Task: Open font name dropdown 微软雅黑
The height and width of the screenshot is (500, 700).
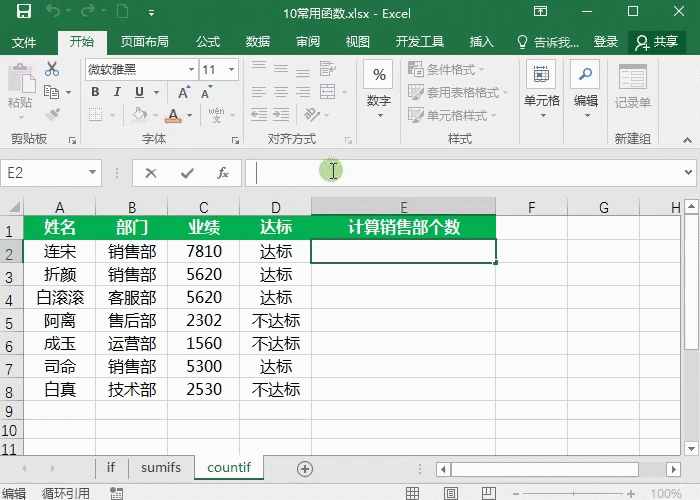Action: [x=191, y=70]
